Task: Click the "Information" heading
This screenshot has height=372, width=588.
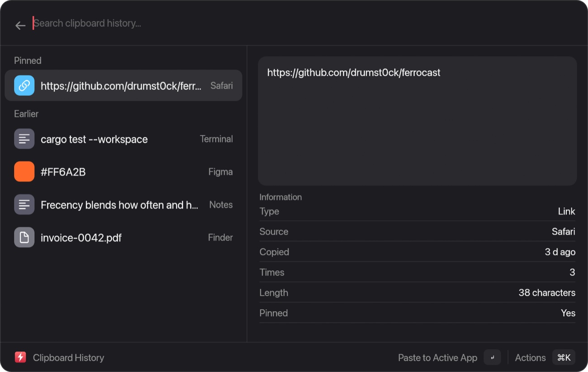Action: tap(280, 197)
